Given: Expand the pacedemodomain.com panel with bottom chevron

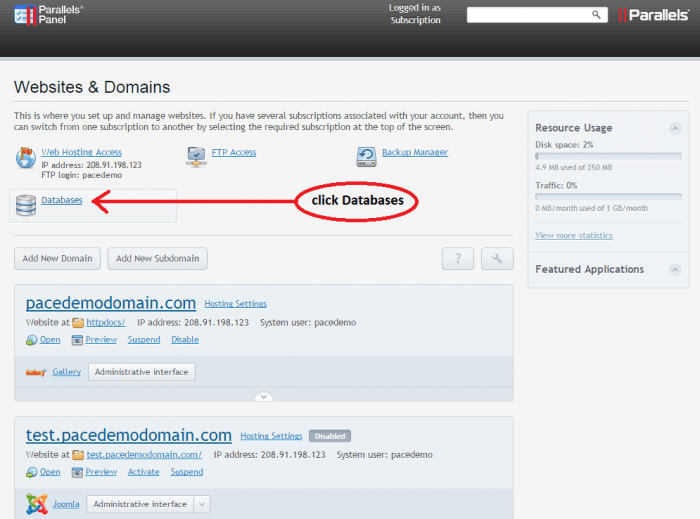Looking at the screenshot, I should pyautogui.click(x=263, y=397).
